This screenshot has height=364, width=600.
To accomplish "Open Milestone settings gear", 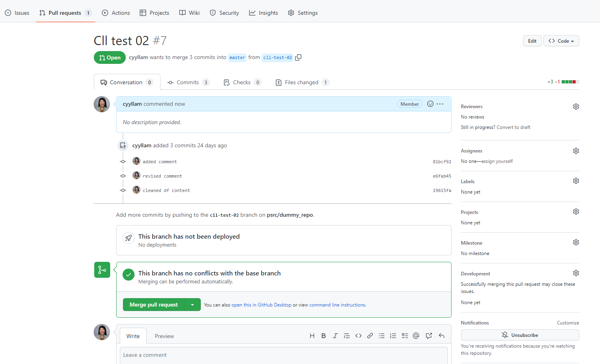I will tap(576, 242).
